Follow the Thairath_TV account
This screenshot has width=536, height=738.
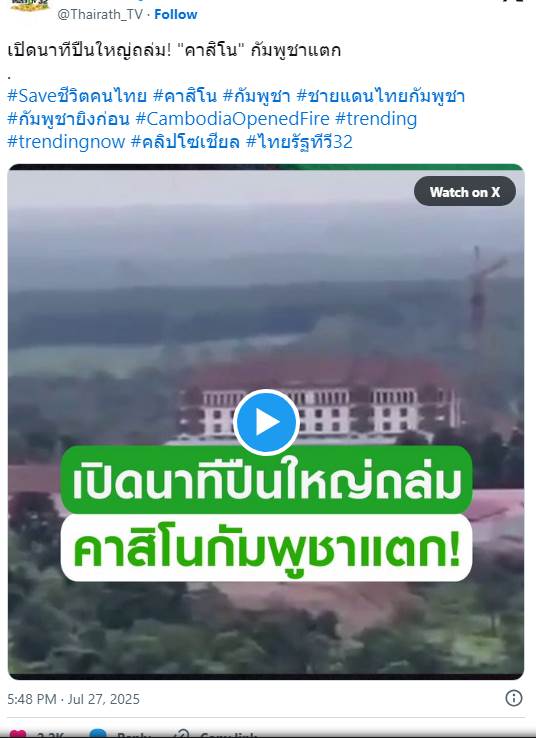point(176,14)
